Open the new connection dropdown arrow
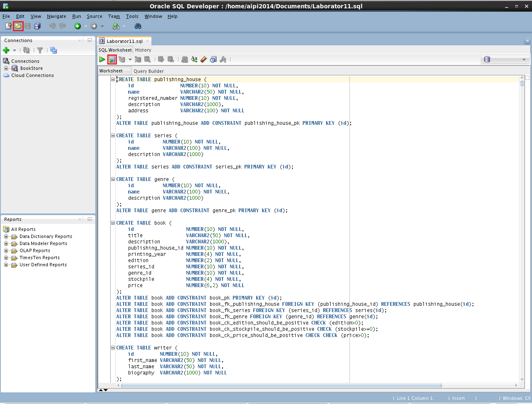The image size is (532, 404). coord(15,50)
